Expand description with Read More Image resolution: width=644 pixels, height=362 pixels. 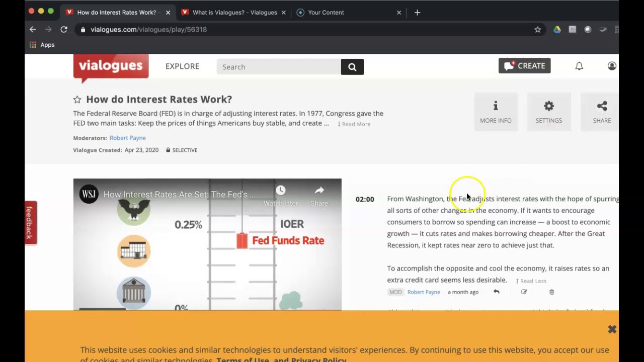[x=354, y=124]
